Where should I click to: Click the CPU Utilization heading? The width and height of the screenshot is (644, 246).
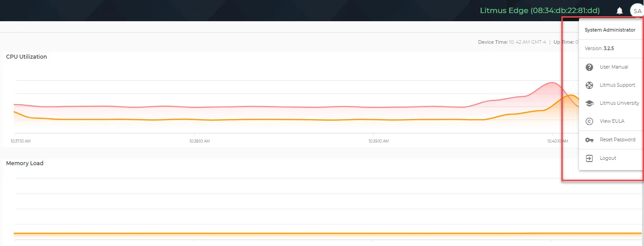(x=26, y=57)
